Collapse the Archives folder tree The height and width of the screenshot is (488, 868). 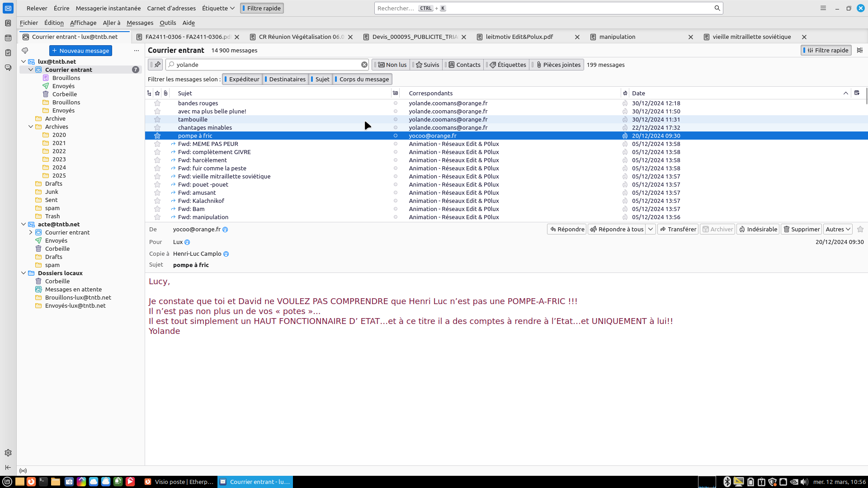coord(31,127)
